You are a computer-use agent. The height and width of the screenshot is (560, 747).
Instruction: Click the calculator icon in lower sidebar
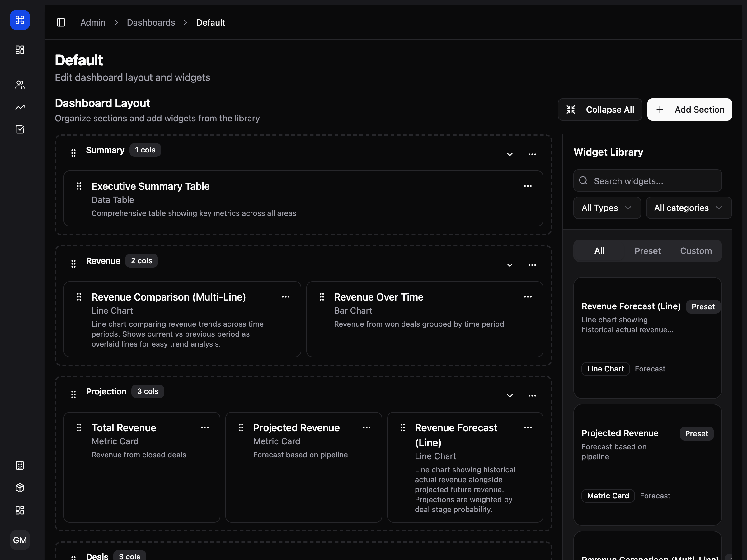(20, 465)
